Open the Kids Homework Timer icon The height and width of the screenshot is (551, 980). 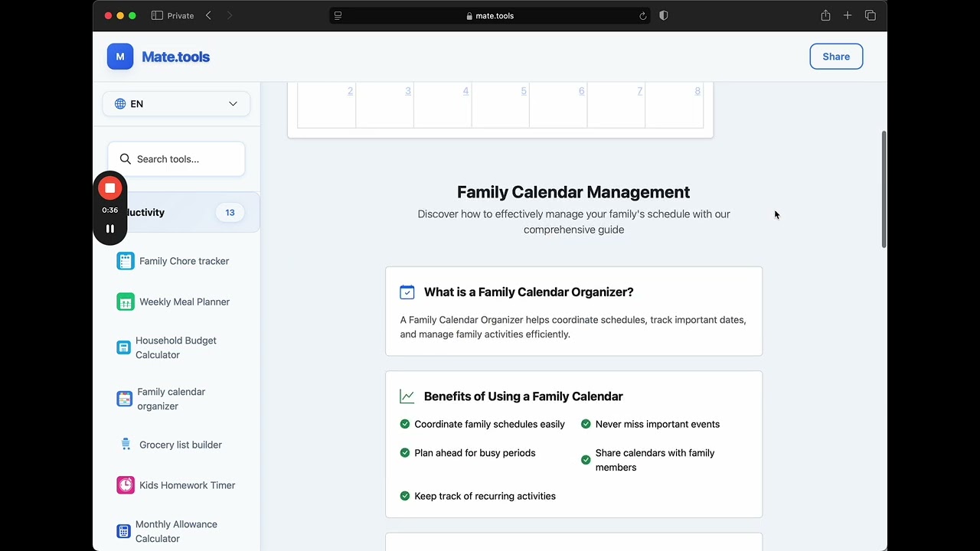pyautogui.click(x=125, y=485)
